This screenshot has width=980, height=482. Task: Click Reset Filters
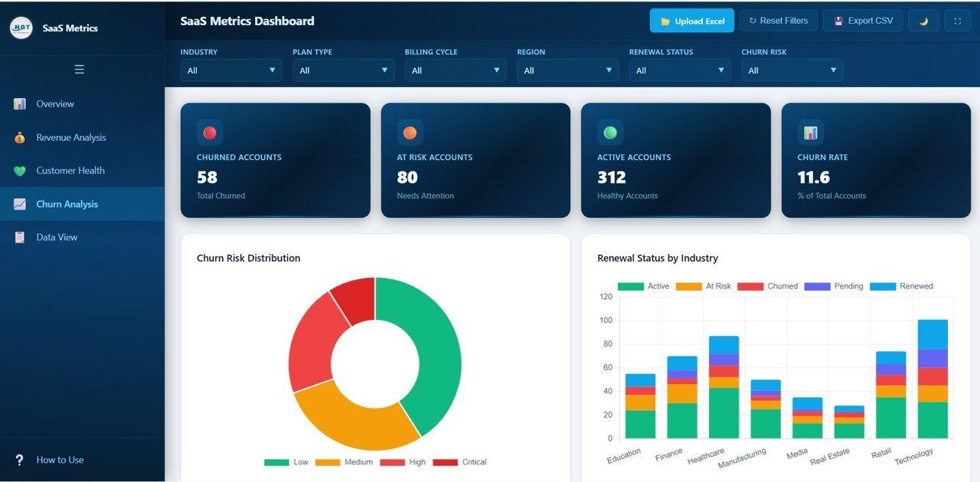click(x=778, y=21)
